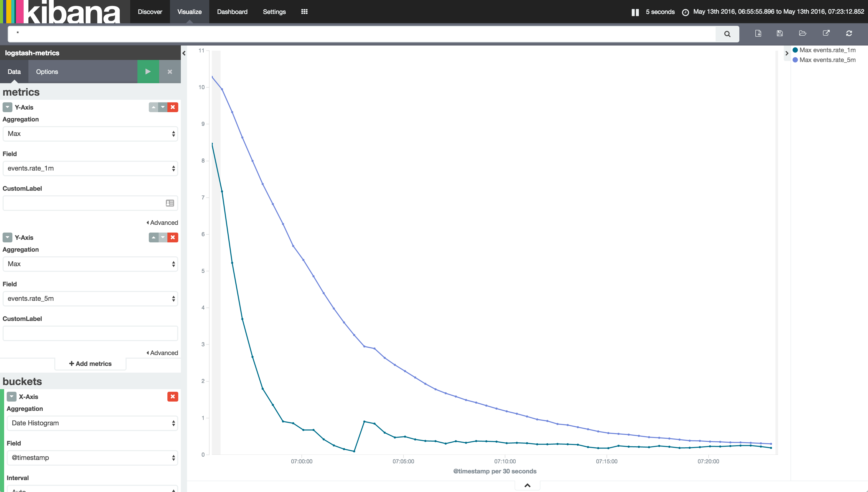
Task: Collapse the X-Axis bucket section
Action: [11, 397]
